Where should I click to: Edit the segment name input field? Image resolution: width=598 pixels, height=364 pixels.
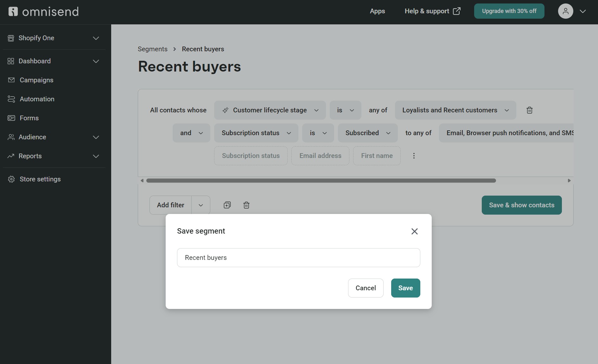(298, 257)
